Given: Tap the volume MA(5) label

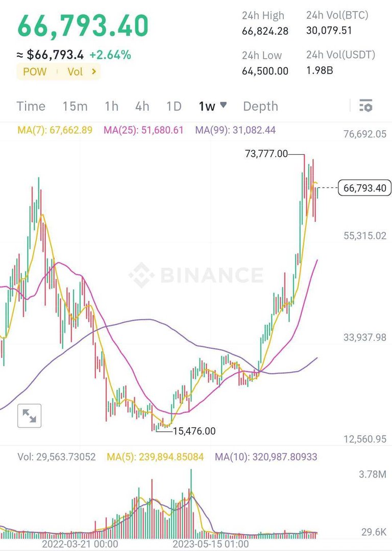Looking at the screenshot, I should [x=155, y=457].
